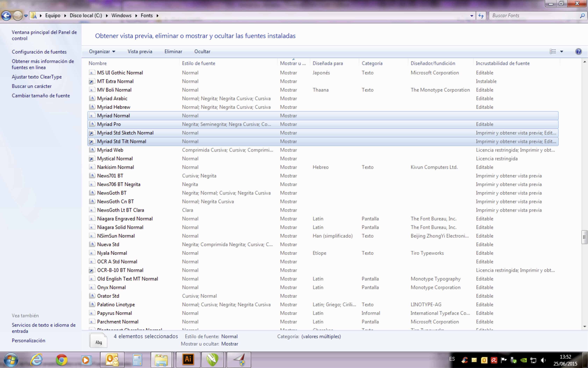Screen dimensions: 588x368
Task: Expand the arrow after Fonts breadcrumb
Action: click(x=157, y=16)
